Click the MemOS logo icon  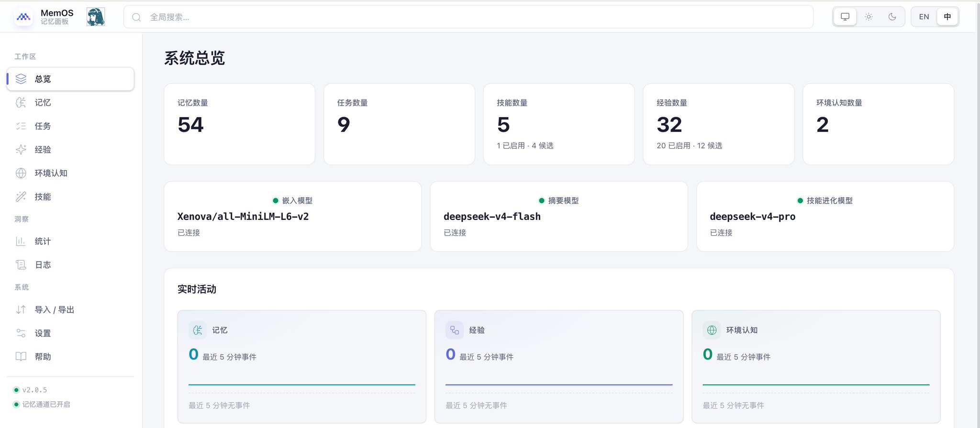click(23, 17)
